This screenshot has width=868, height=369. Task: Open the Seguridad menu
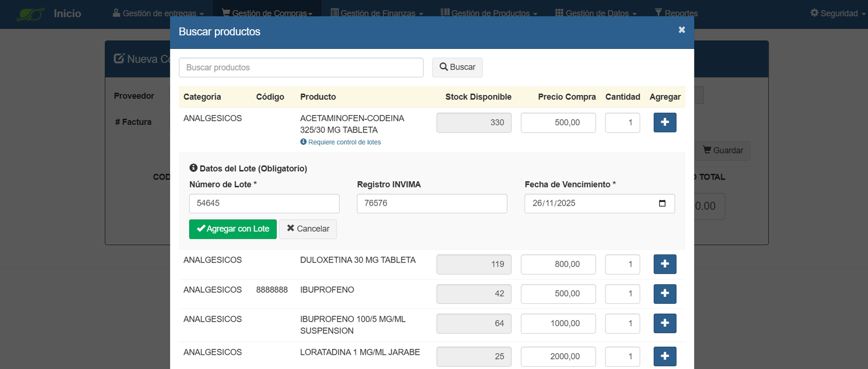tap(837, 13)
